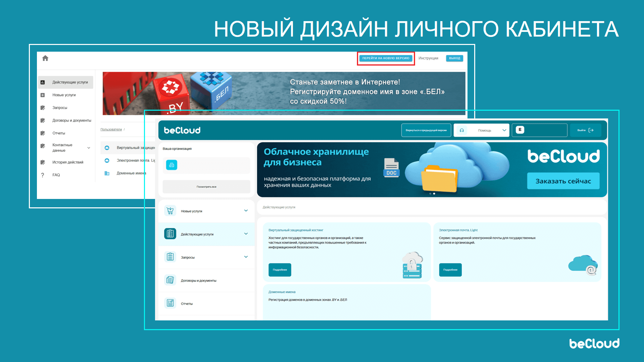This screenshot has width=644, height=362.
Task: Select second carousel dot on banner
Action: pyautogui.click(x=434, y=194)
